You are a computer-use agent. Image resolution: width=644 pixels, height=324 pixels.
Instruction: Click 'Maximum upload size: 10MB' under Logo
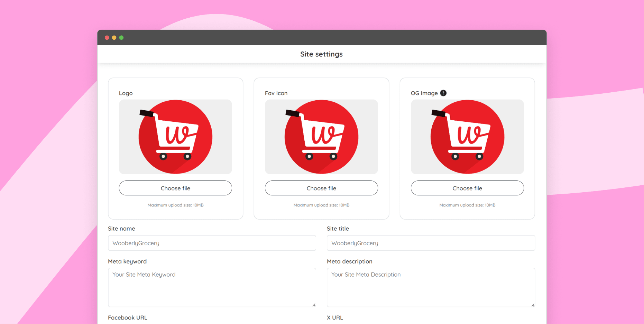point(175,205)
